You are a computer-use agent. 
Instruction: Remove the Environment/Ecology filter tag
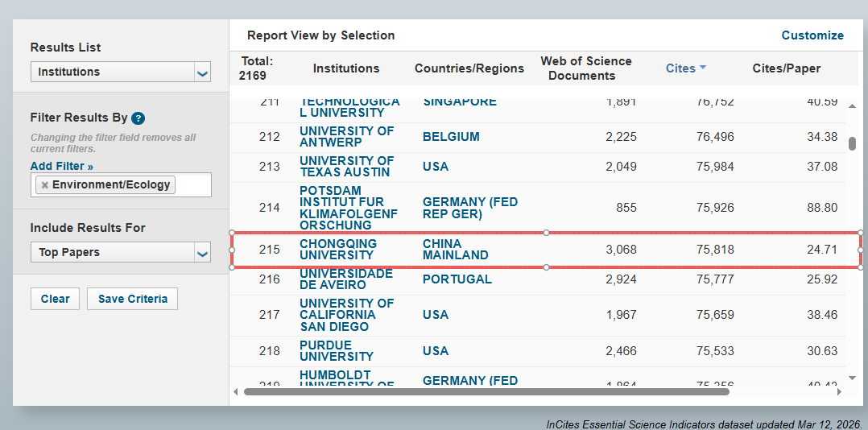coord(45,185)
